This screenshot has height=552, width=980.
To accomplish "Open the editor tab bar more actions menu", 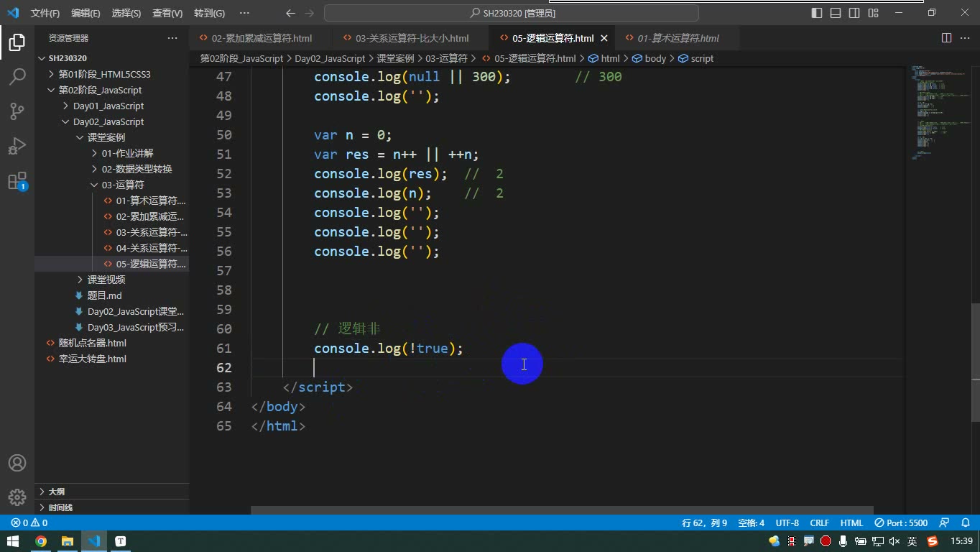I will pos(965,38).
